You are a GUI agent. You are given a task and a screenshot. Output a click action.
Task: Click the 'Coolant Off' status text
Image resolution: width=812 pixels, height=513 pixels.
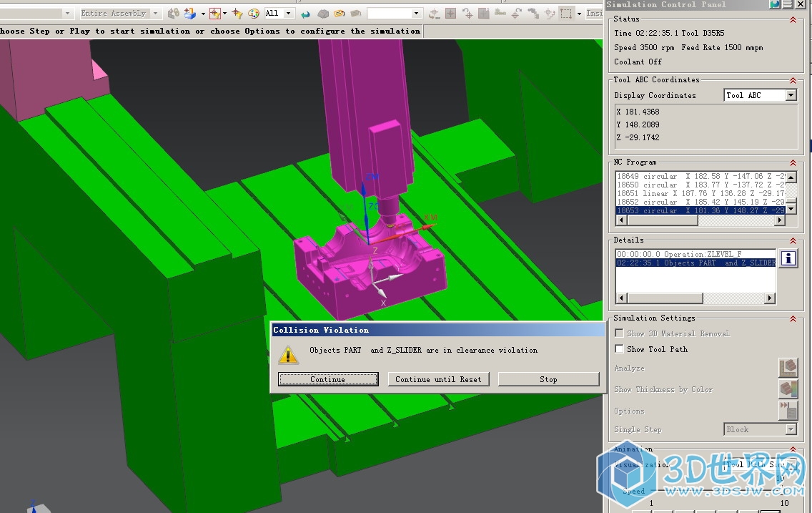(638, 62)
